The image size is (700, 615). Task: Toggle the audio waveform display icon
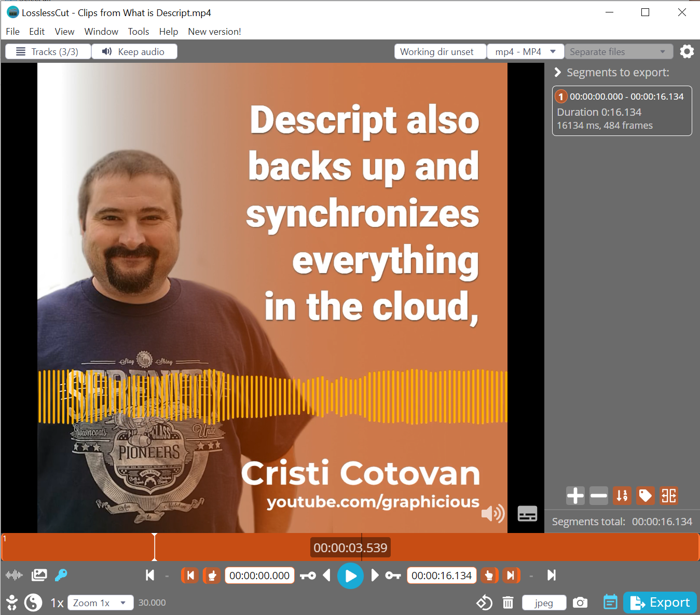click(x=14, y=575)
